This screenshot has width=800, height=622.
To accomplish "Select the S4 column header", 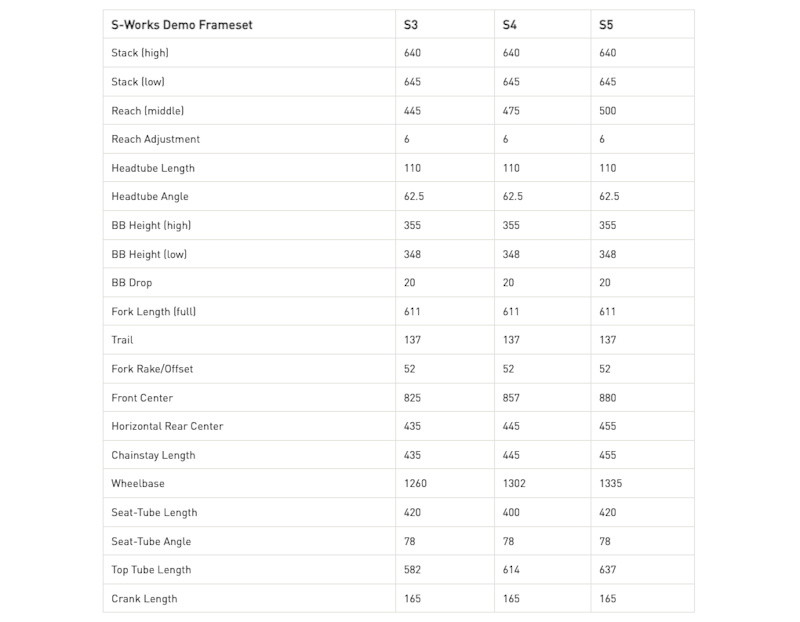I will point(509,25).
